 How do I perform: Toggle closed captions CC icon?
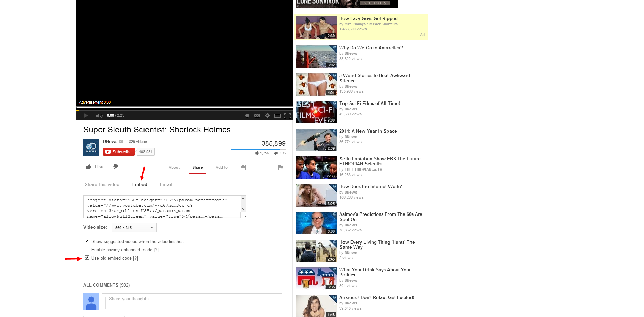coord(257,116)
